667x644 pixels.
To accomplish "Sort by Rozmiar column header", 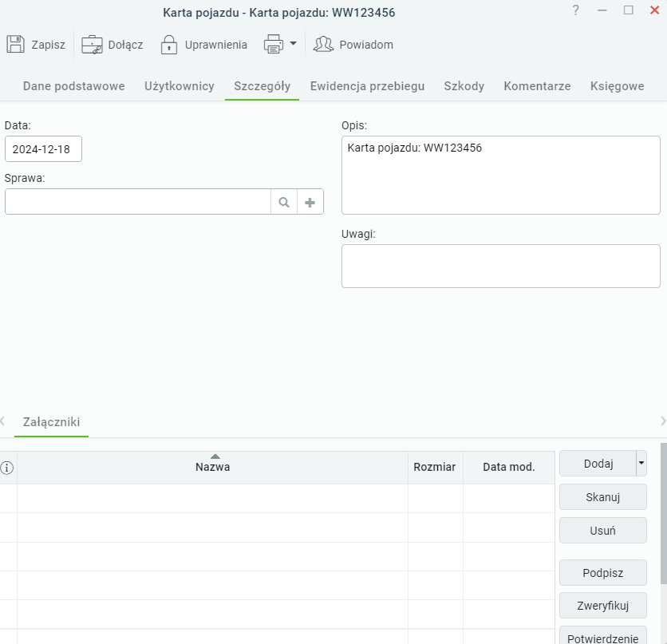I will click(x=435, y=467).
